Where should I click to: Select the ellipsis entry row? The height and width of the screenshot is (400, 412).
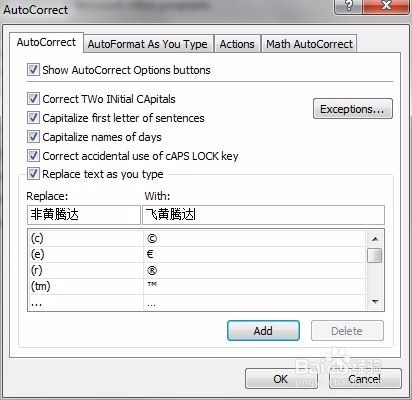pyautogui.click(x=197, y=303)
